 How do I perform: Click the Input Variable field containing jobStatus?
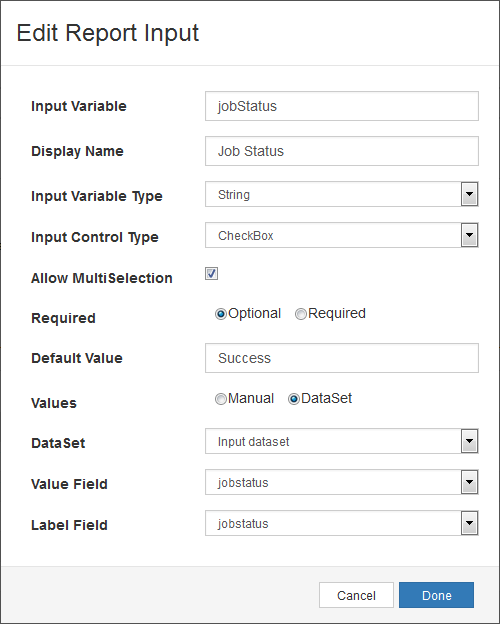point(342,106)
